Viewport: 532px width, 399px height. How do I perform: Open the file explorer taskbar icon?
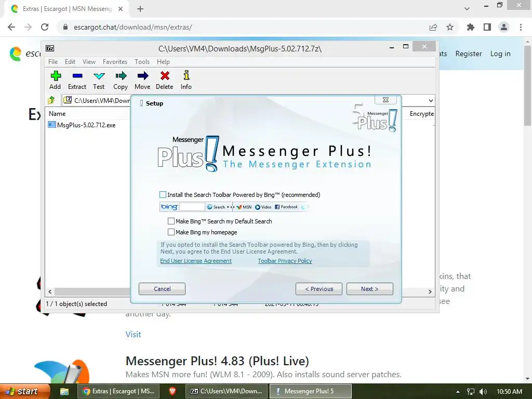coord(64,392)
